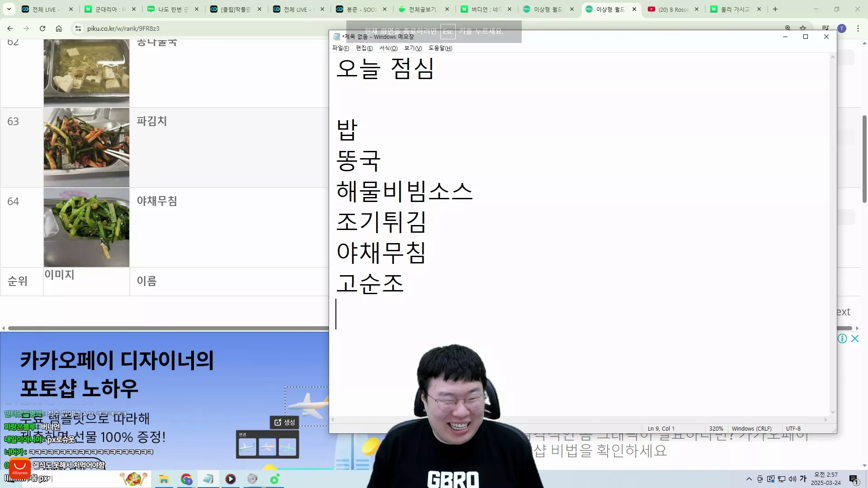
Task: Open the Chrome profile avatar
Action: [842, 28]
